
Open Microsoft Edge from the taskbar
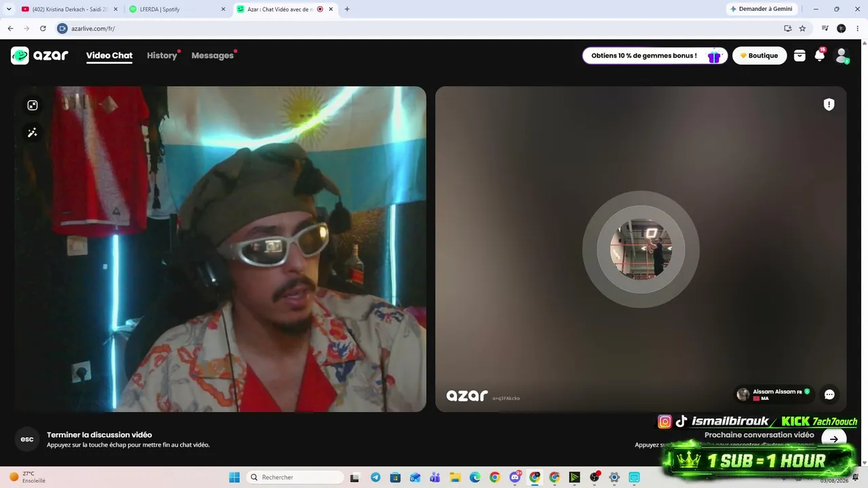[x=475, y=477]
